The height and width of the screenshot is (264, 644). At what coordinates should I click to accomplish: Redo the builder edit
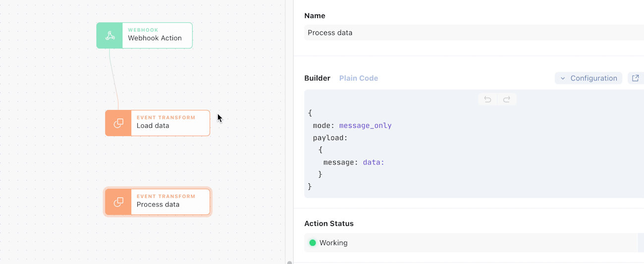(x=507, y=100)
